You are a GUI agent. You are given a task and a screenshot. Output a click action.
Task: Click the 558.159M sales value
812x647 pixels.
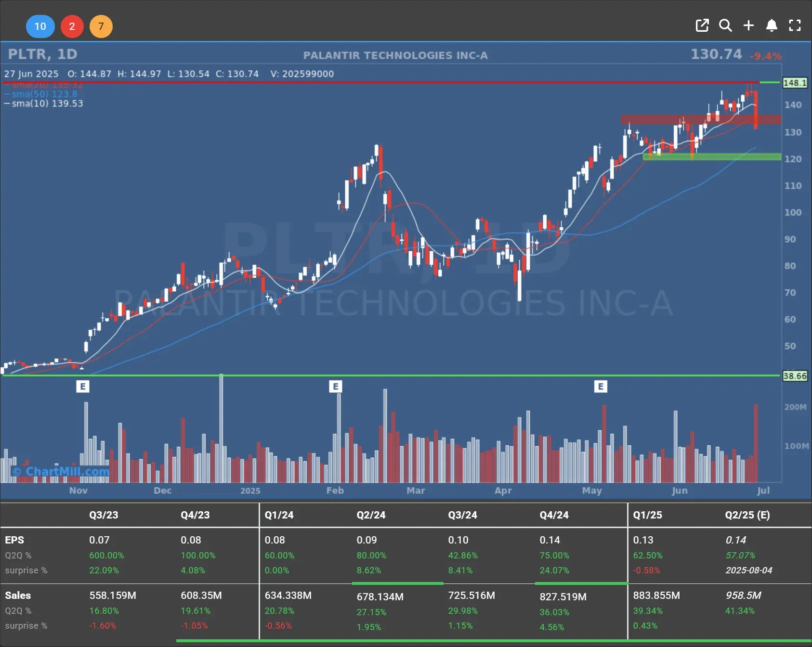tap(113, 595)
